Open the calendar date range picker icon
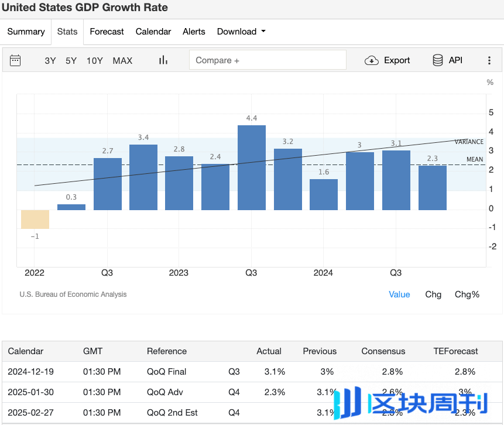 click(x=15, y=60)
